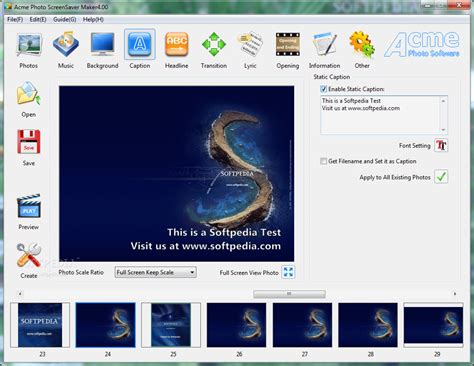Screen dimensions: 474x366
Task: Click the 'Static Caption' group label
Action: tap(332, 77)
